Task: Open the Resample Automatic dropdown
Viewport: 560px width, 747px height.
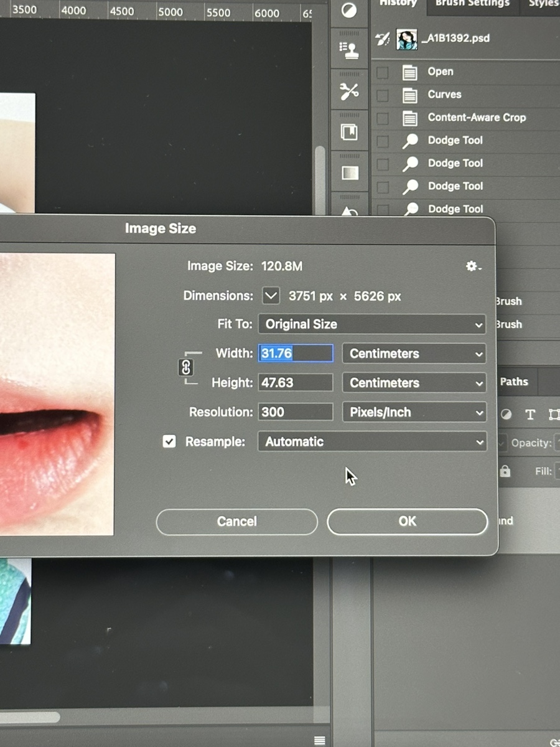Action: click(372, 441)
